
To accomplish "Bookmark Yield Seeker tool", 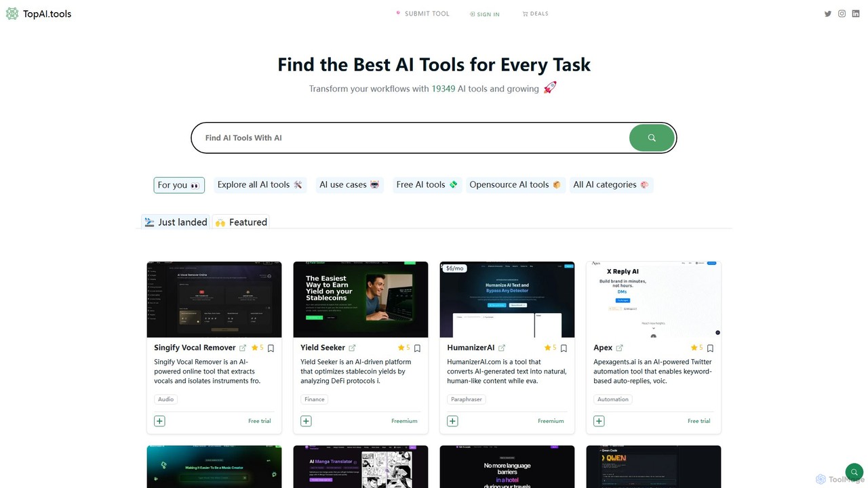I will pyautogui.click(x=417, y=348).
